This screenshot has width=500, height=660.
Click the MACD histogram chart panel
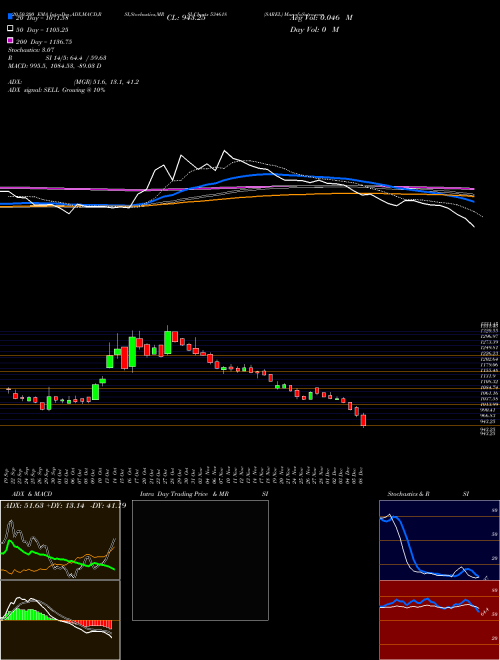point(60,620)
